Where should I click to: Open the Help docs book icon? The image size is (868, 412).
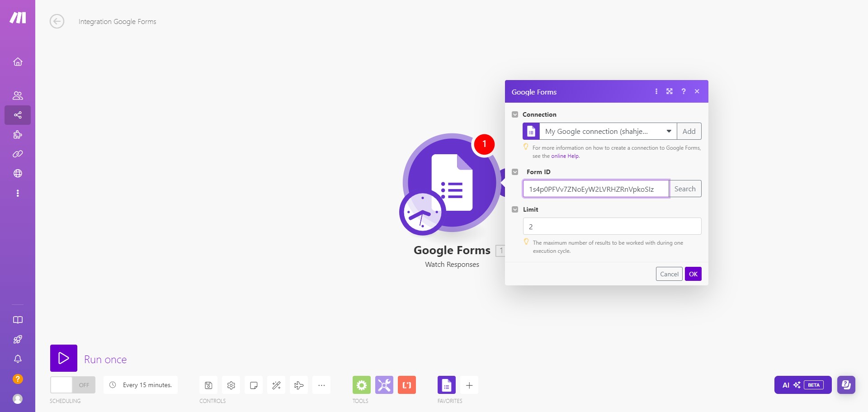click(18, 320)
